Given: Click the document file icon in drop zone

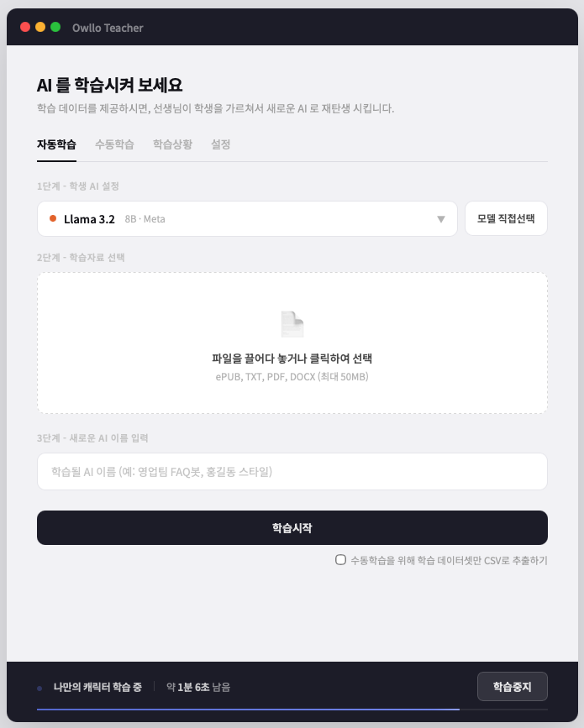Looking at the screenshot, I should [x=292, y=324].
